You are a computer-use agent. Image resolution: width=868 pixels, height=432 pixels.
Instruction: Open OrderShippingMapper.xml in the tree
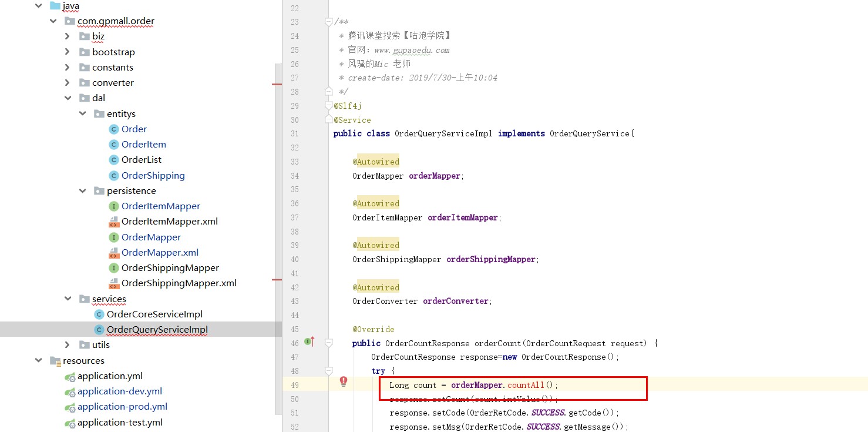click(x=179, y=283)
